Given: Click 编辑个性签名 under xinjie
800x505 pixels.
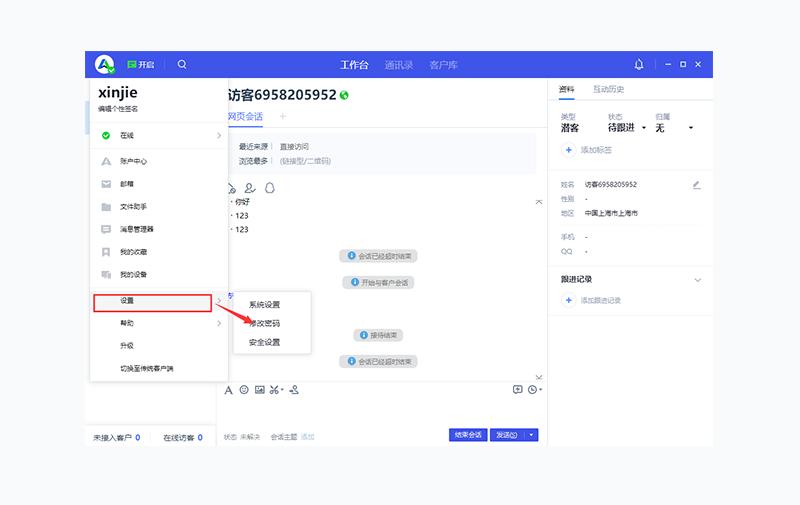Looking at the screenshot, I should pyautogui.click(x=118, y=109).
